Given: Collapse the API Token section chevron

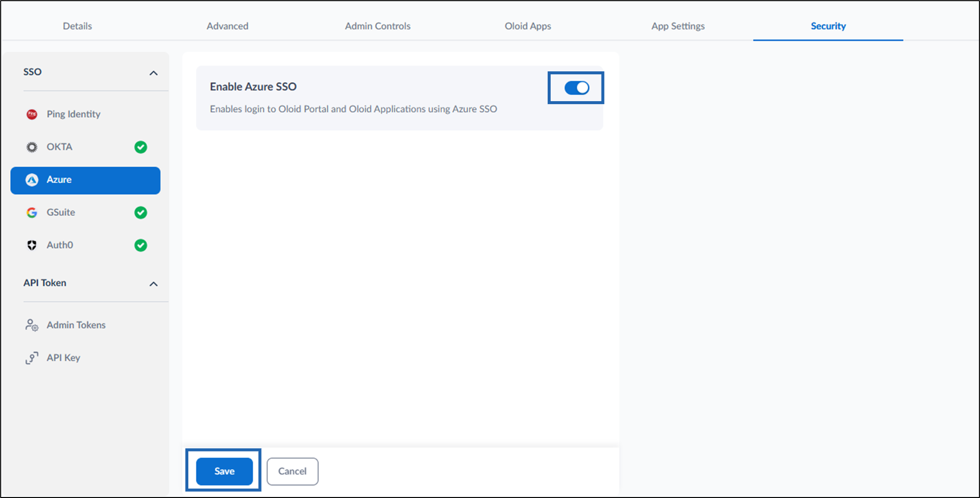Looking at the screenshot, I should (x=154, y=284).
